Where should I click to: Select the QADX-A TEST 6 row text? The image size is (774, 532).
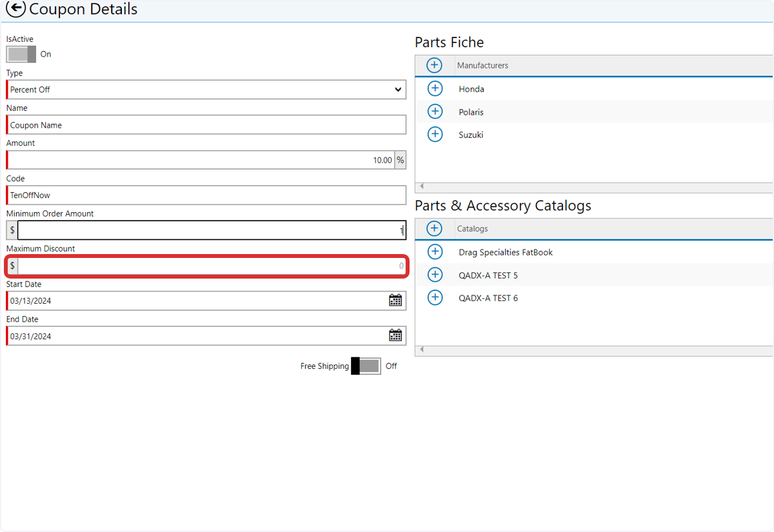click(488, 298)
